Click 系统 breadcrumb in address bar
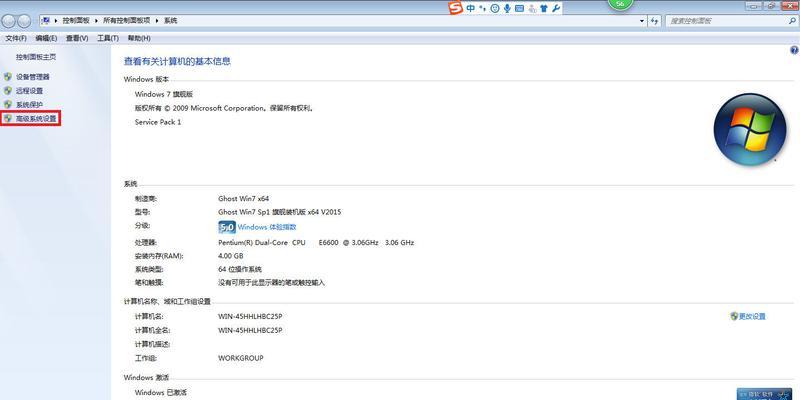800x400 pixels. [170, 21]
